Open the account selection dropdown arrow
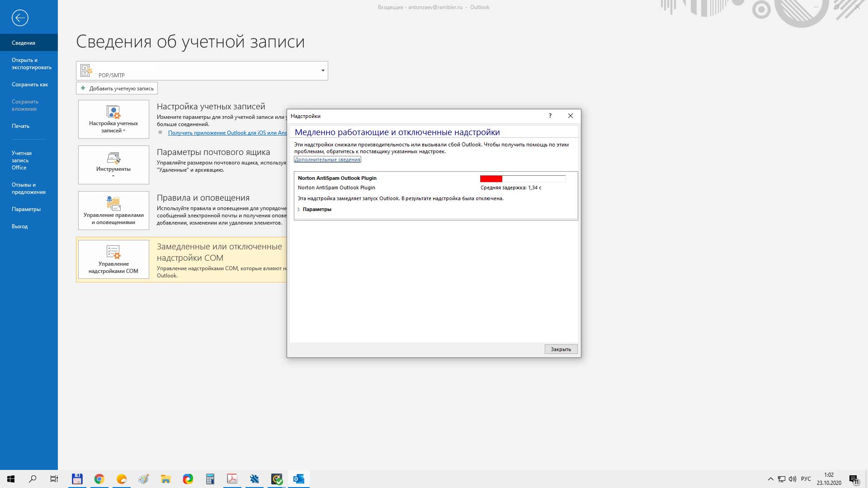Screen dimensions: 868x488 (323, 70)
